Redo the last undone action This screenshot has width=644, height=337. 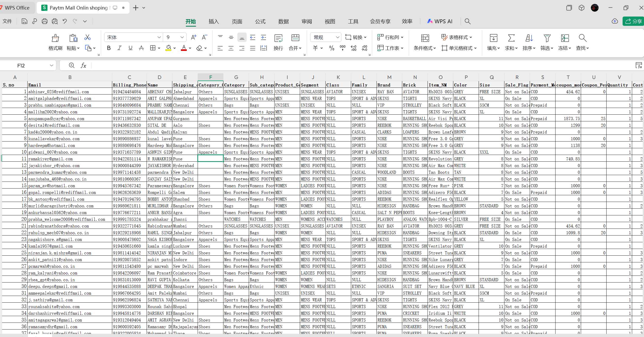pos(75,21)
